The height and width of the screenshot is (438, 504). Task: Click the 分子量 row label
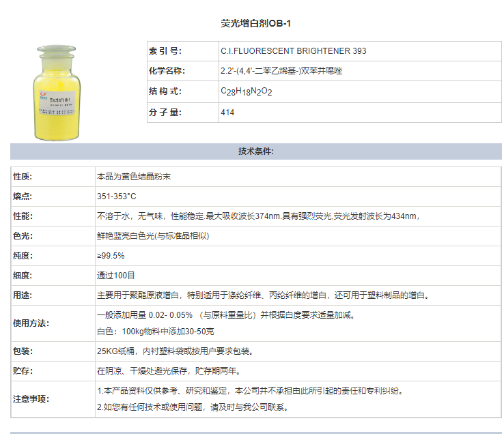click(x=165, y=113)
